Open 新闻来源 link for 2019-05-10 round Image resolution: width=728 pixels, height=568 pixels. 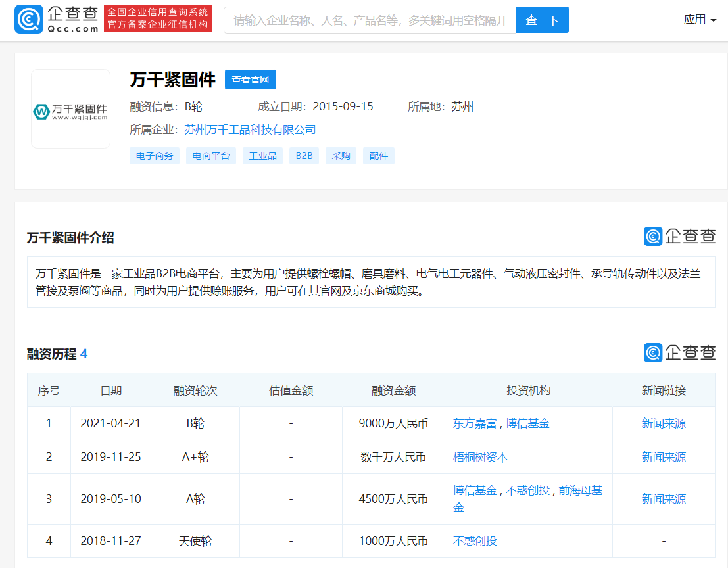click(x=664, y=499)
